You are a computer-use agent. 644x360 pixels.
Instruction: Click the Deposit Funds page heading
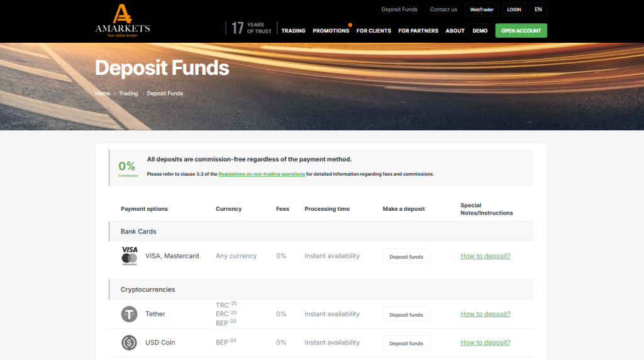(162, 68)
